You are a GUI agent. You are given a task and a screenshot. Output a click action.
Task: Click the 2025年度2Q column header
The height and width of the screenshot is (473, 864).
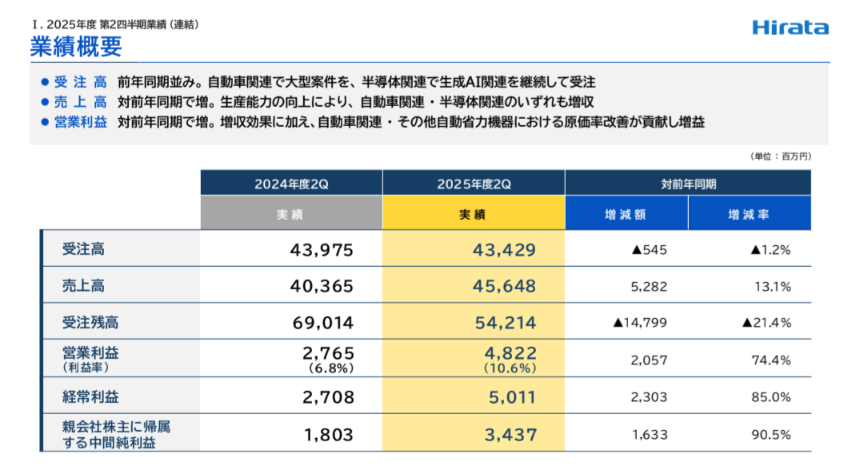pyautogui.click(x=473, y=183)
